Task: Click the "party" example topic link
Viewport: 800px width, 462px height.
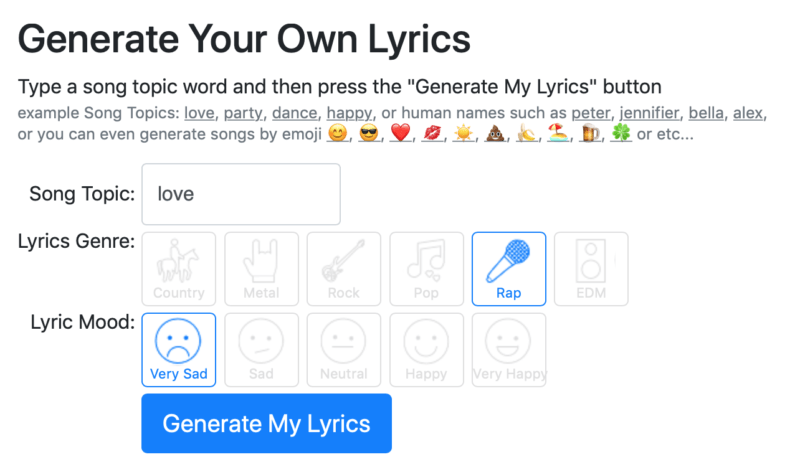Action: click(x=241, y=113)
